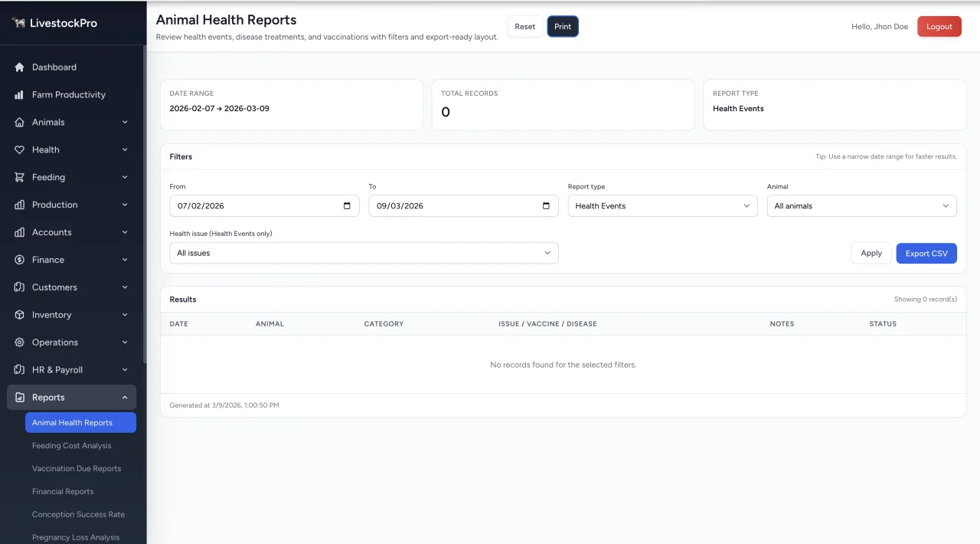This screenshot has width=980, height=544.
Task: Expand the Production menu chevron
Action: (x=125, y=205)
